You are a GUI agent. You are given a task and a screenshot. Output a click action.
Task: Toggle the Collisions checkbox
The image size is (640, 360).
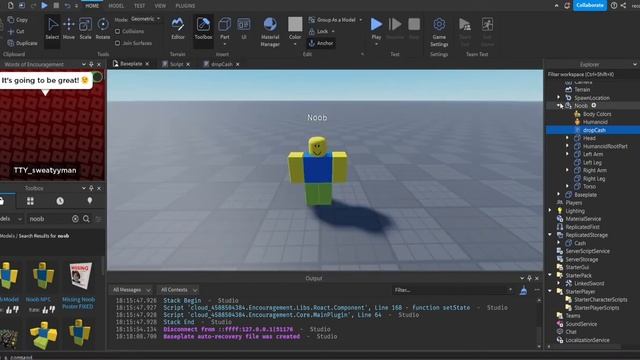[x=118, y=31]
